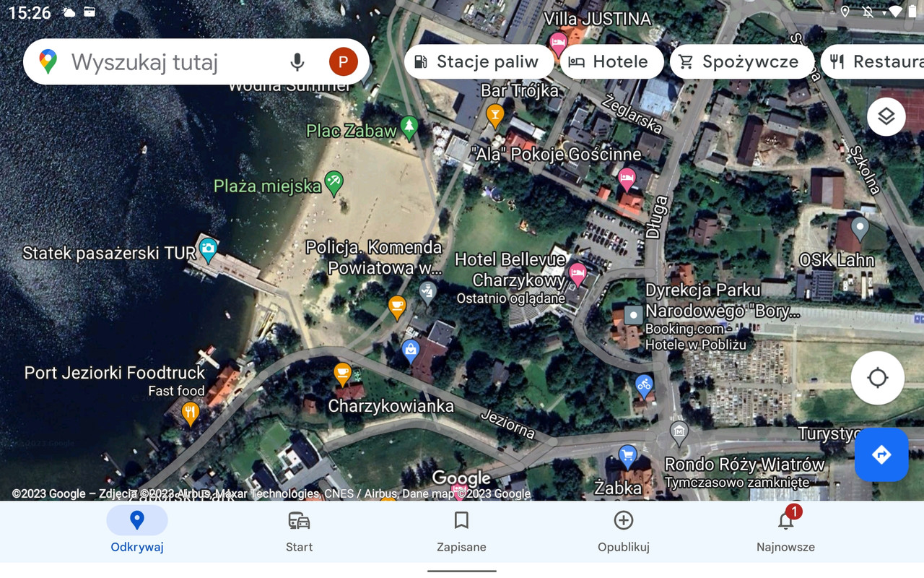Screen dimensions: 924x578
Task: Filter map by Stacje paliw chip
Action: pos(479,62)
